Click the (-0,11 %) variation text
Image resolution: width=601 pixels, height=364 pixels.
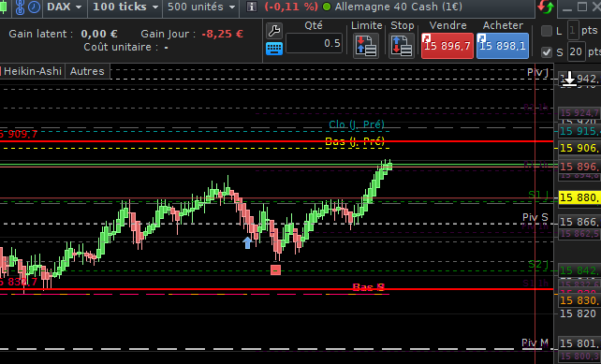(x=291, y=7)
